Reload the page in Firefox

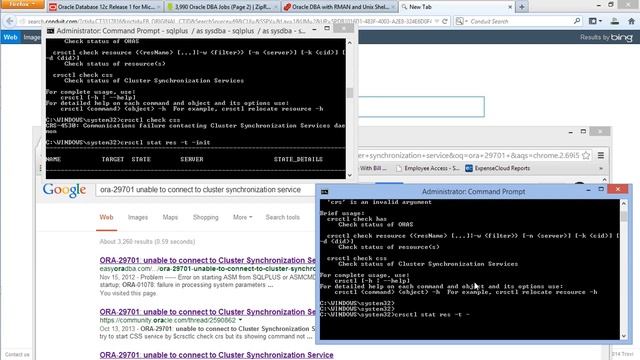coord(445,21)
